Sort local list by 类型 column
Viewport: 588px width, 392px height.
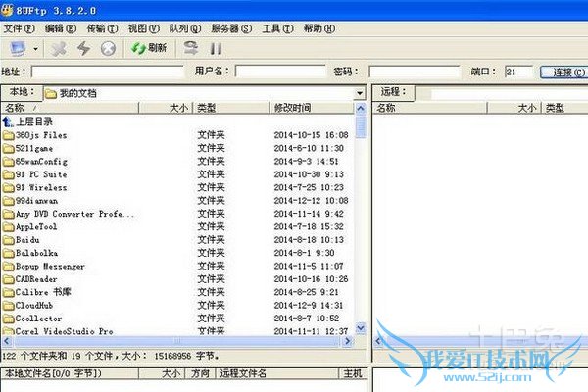pos(231,108)
